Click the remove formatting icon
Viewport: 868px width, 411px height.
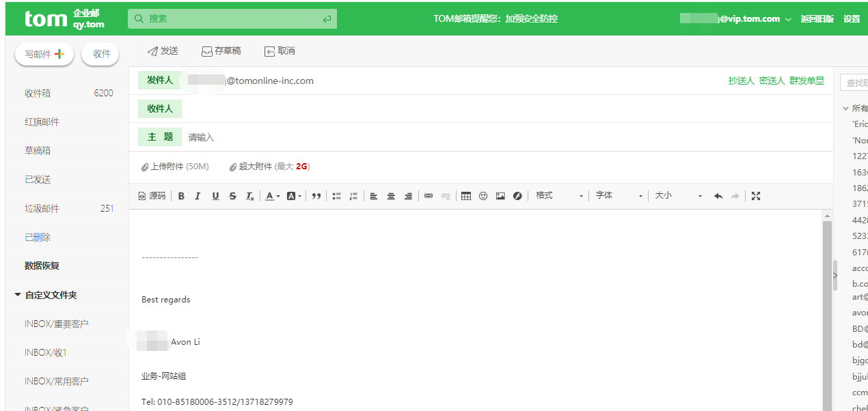point(250,196)
